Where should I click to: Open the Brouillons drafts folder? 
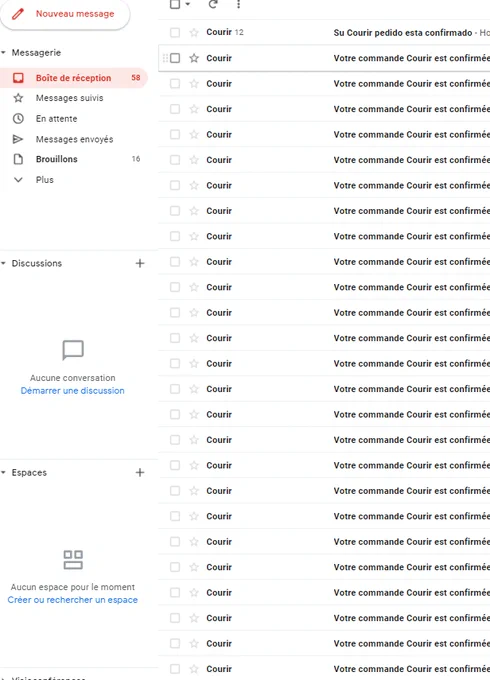(56, 159)
